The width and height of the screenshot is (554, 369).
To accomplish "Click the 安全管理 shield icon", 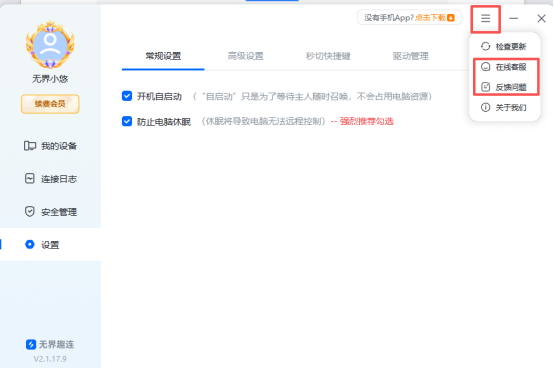I will point(30,211).
